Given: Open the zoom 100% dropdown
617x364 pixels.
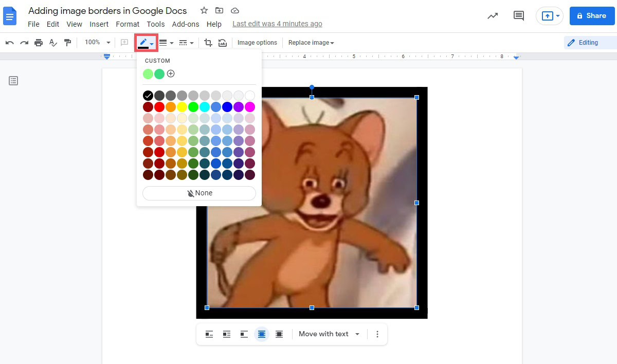Looking at the screenshot, I should (x=97, y=43).
